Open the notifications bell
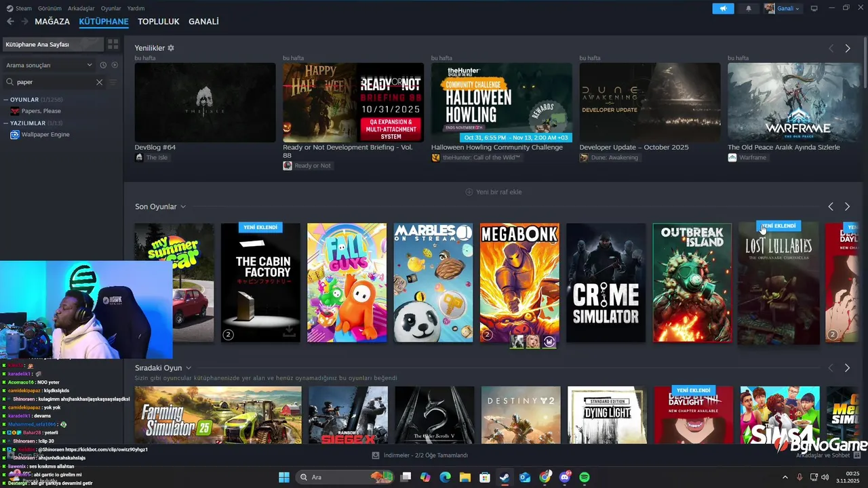 tap(749, 8)
